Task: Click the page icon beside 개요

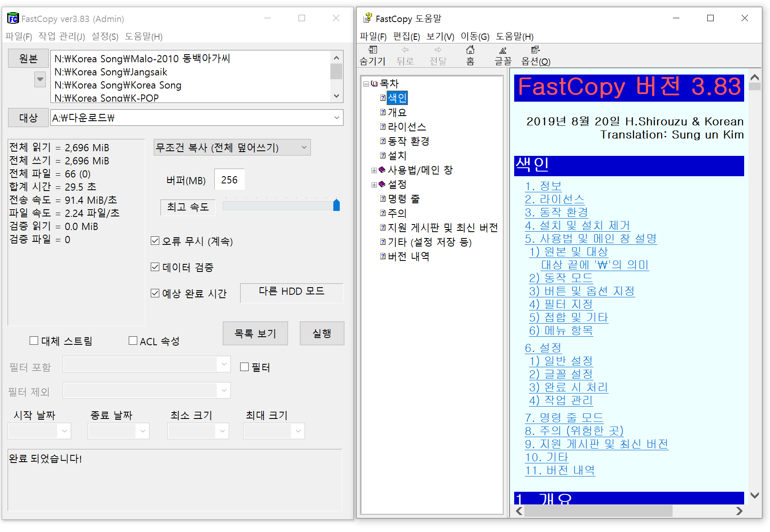Action: point(383,112)
